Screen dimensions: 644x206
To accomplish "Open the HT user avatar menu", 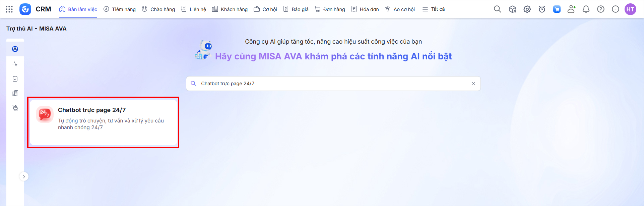I will click(x=630, y=9).
